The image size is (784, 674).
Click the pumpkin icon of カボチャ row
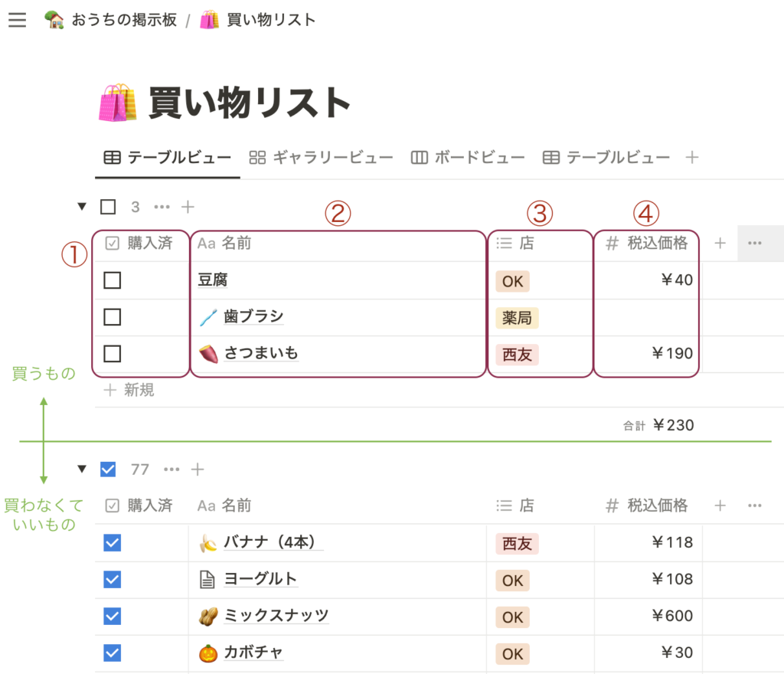click(x=207, y=653)
